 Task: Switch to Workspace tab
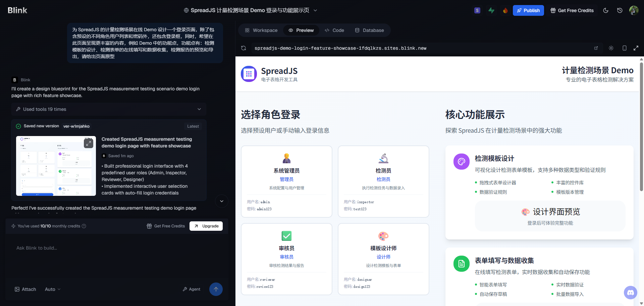(x=261, y=30)
